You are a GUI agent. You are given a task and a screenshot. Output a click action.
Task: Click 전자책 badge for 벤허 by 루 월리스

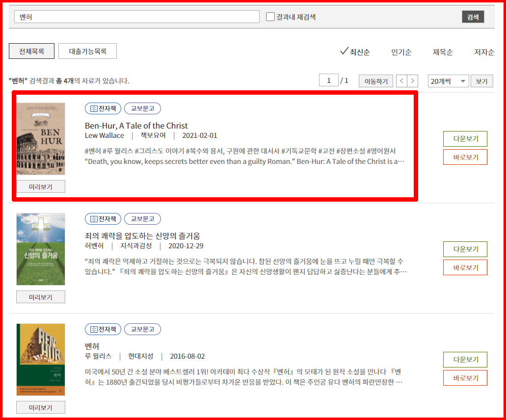click(103, 329)
